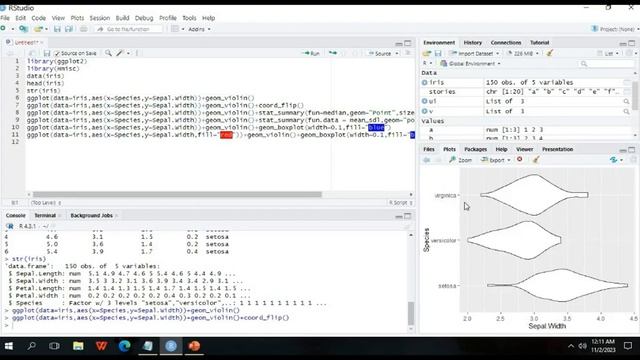Screen dimensions: 640x360
Task: Open the Plots menu in menu bar
Action: click(x=77, y=18)
